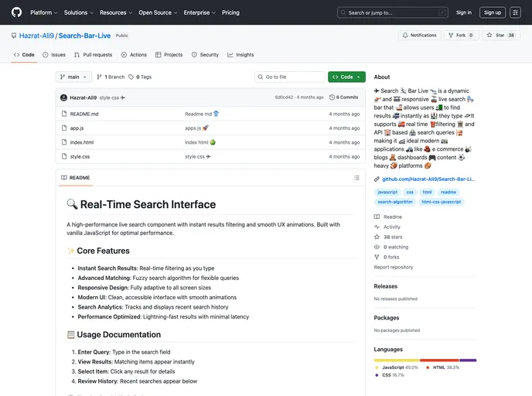Click the edit README pencil icon

343,178
